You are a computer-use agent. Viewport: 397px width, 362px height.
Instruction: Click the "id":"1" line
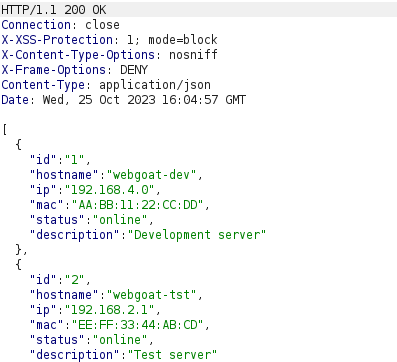[x=60, y=160]
